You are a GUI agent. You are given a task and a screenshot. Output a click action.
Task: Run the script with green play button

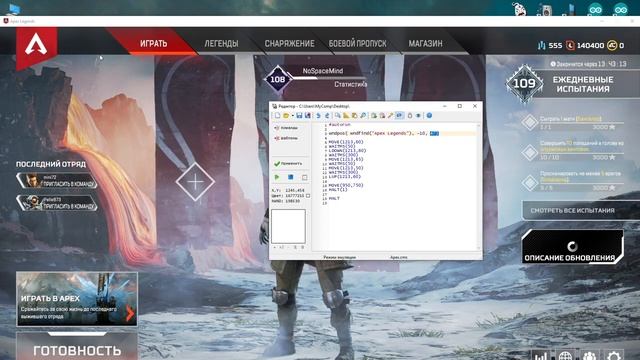(x=277, y=177)
